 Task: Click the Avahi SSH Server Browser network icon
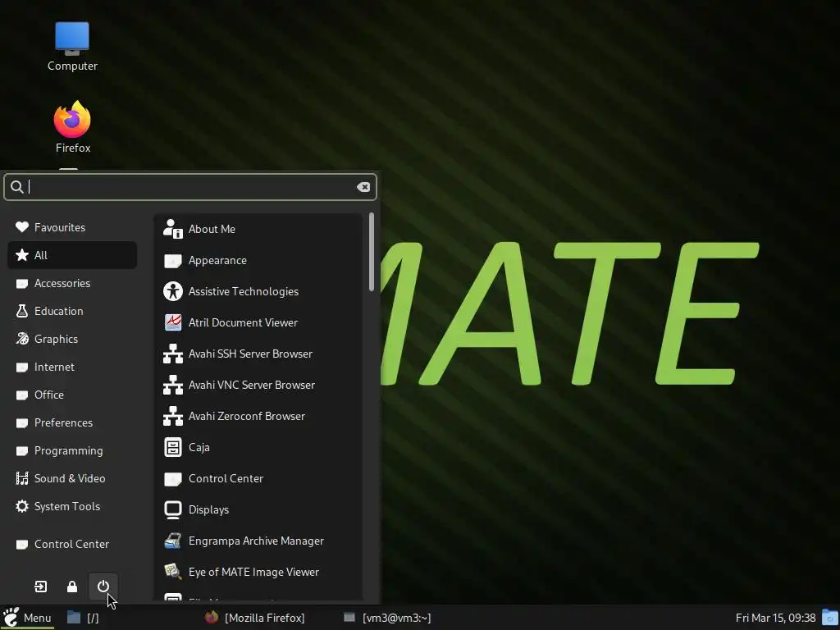tap(172, 354)
